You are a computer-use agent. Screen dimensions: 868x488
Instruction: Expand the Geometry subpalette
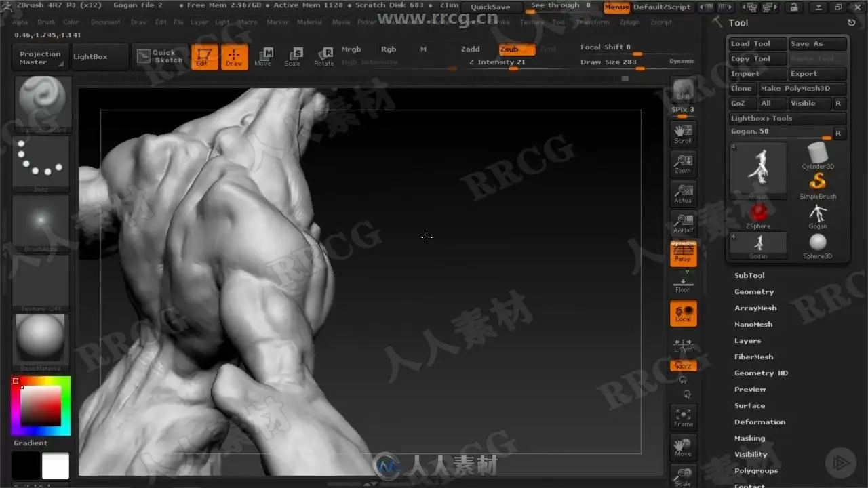[754, 292]
